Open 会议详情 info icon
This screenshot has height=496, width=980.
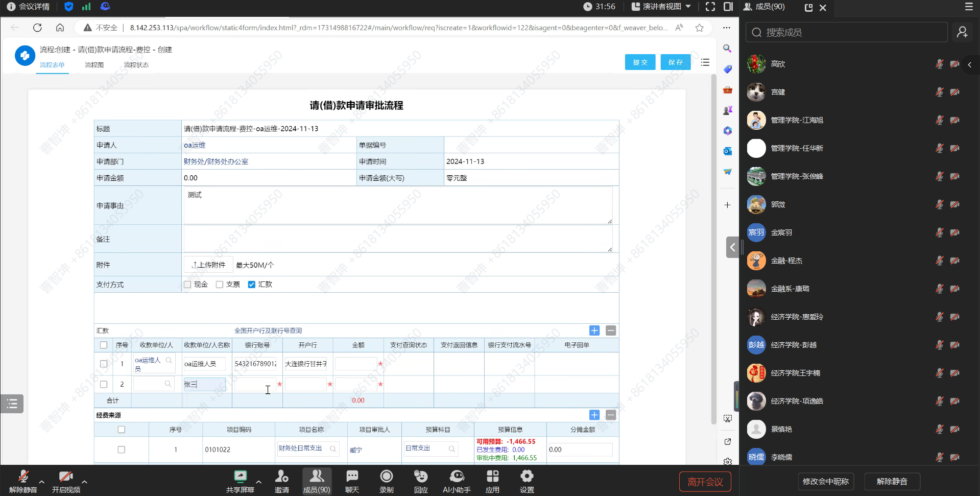pyautogui.click(x=11, y=7)
